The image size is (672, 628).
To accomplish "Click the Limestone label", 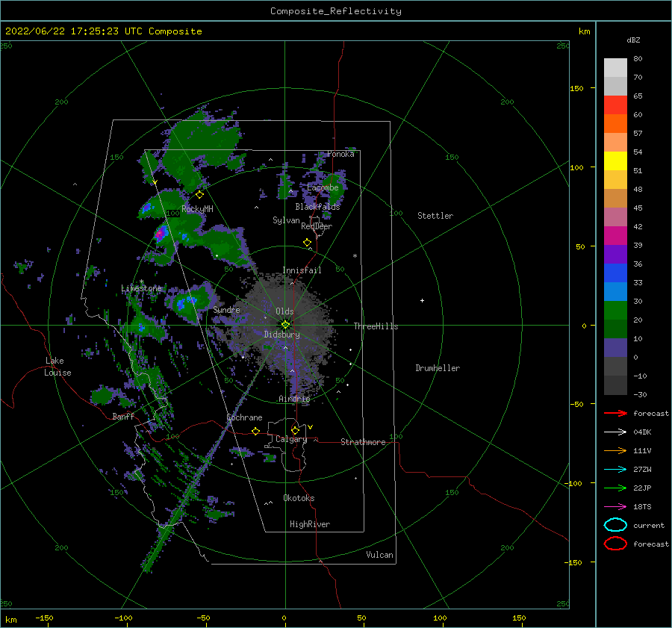I will (141, 288).
